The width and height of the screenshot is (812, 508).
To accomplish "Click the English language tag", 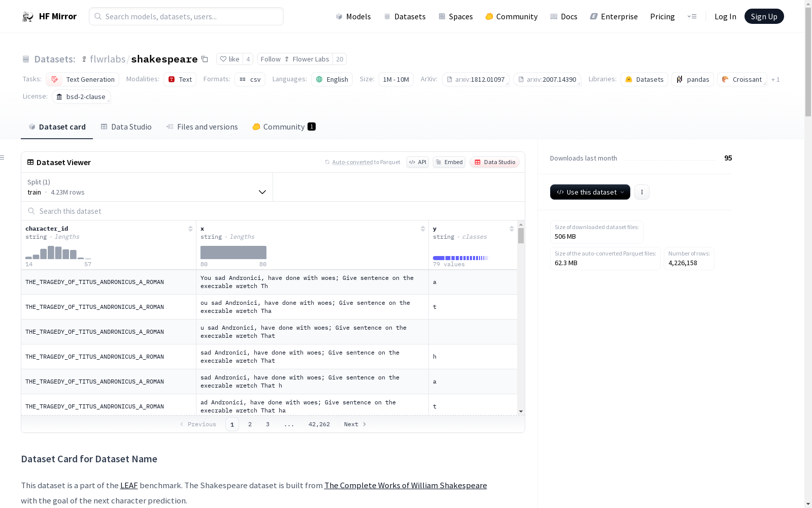I will click(332, 79).
